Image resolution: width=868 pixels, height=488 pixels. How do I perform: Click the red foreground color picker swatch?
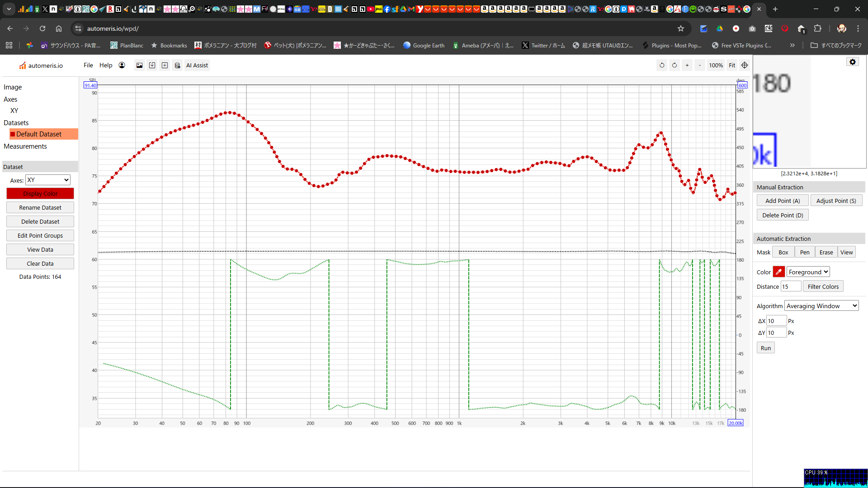tap(778, 272)
